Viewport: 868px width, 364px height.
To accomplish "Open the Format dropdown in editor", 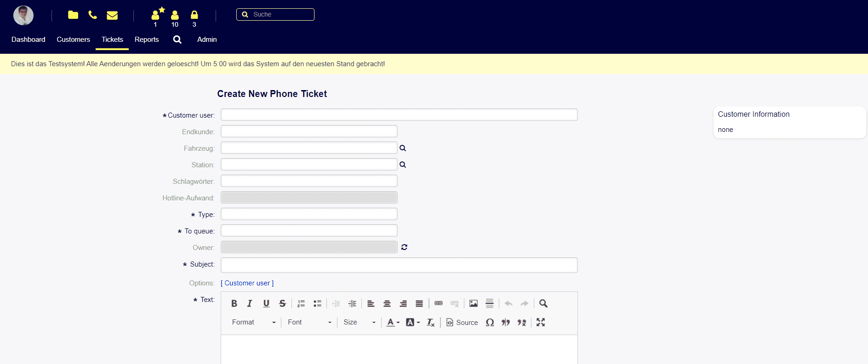I will click(253, 322).
